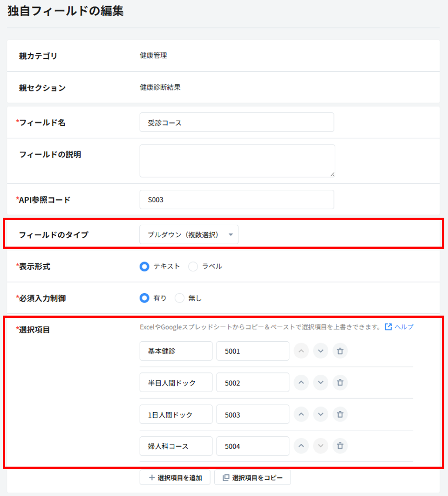The height and width of the screenshot is (496, 448).
Task: Select テキスト display format radio
Action: [144, 267]
